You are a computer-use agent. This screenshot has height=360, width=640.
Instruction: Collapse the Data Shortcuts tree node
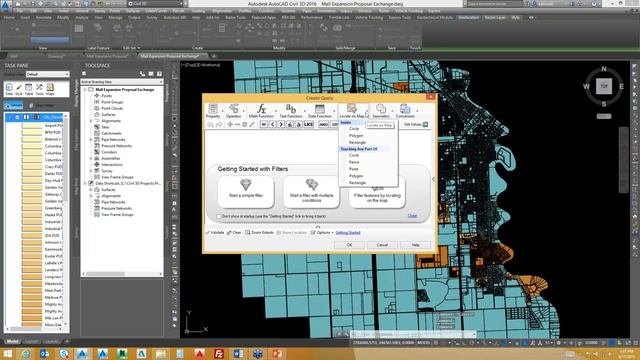point(85,183)
